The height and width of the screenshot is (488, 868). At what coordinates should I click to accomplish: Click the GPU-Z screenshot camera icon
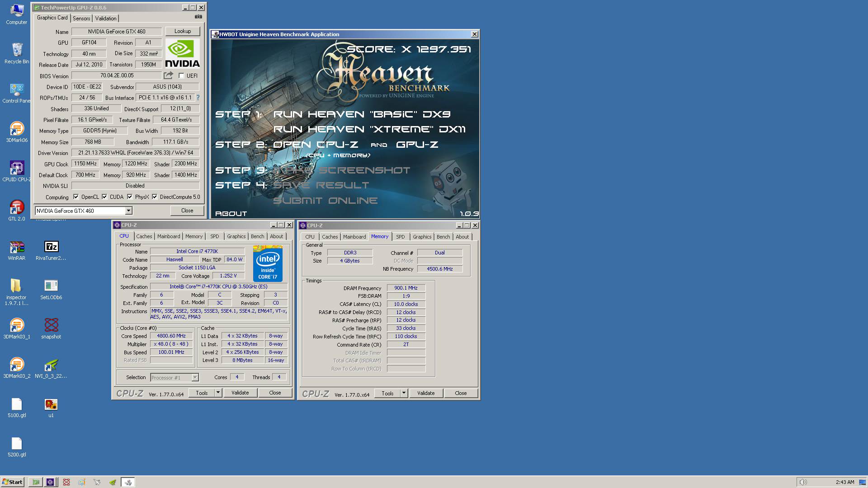tap(198, 17)
